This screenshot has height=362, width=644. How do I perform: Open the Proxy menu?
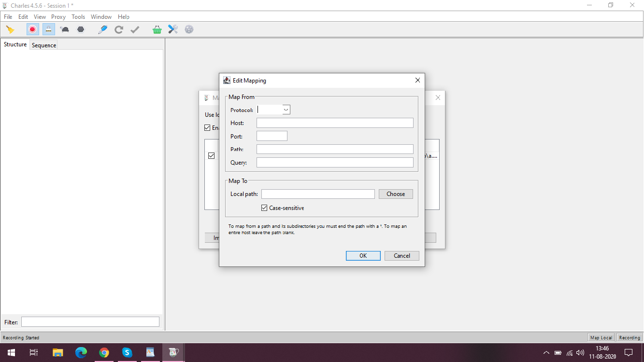58,16
